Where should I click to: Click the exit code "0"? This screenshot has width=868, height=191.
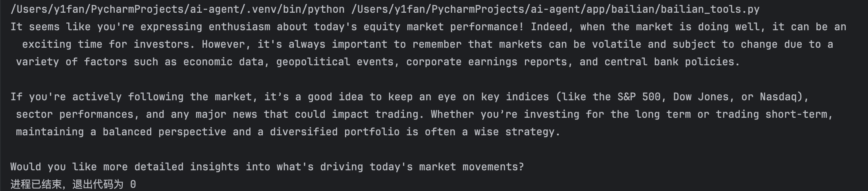click(133, 184)
